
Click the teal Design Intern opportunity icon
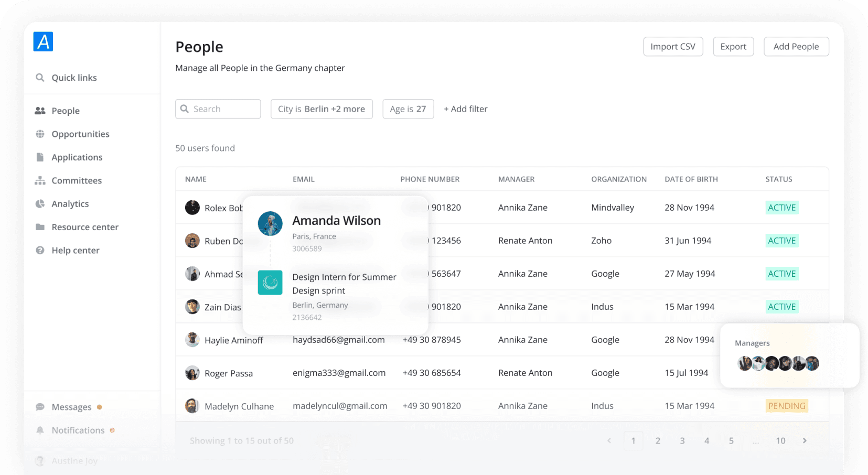(270, 283)
